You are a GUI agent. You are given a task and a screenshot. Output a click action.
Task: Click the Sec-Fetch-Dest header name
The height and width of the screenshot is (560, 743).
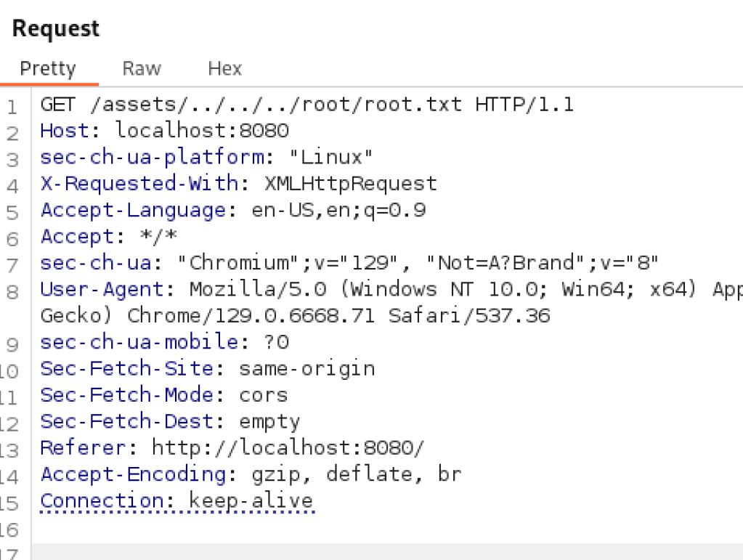[127, 421]
